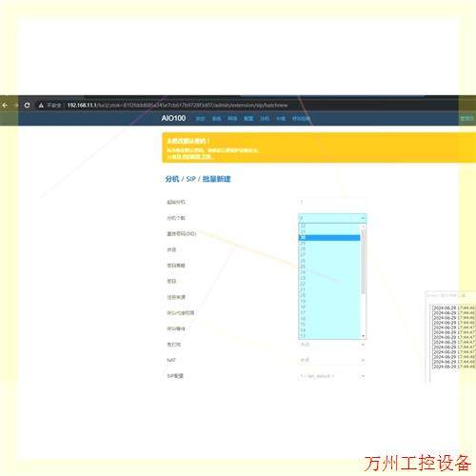The height and width of the screenshot is (476, 476).
Task: Click the dropdown list scroll-down arrow
Action: 364,336
